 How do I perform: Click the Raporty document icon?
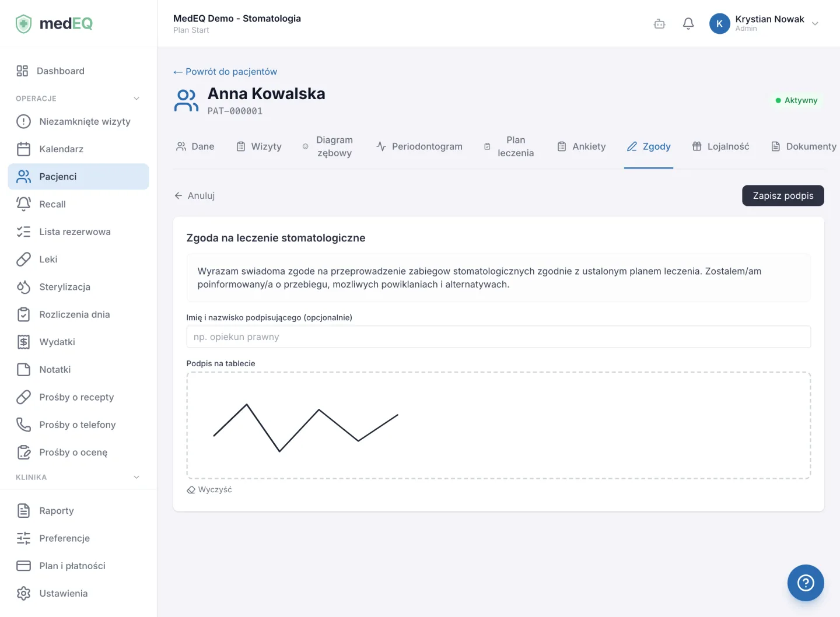(x=23, y=511)
